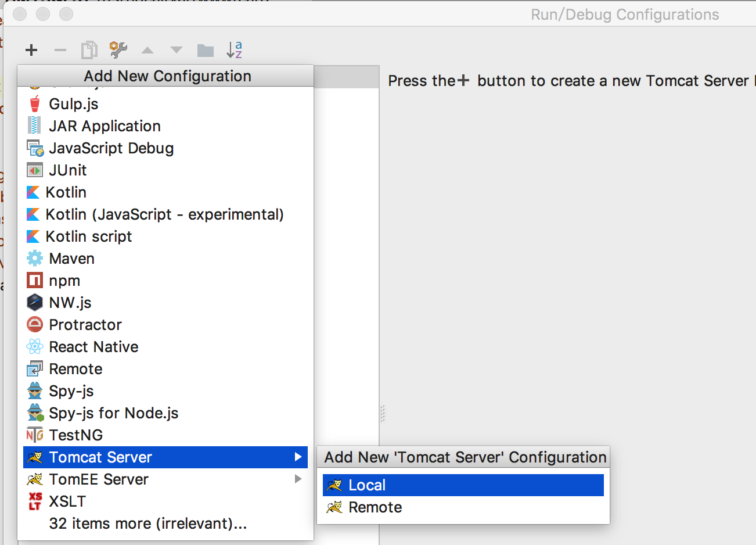Image resolution: width=756 pixels, height=545 pixels.
Task: Select JavaScript Debug configuration
Action: [x=165, y=148]
